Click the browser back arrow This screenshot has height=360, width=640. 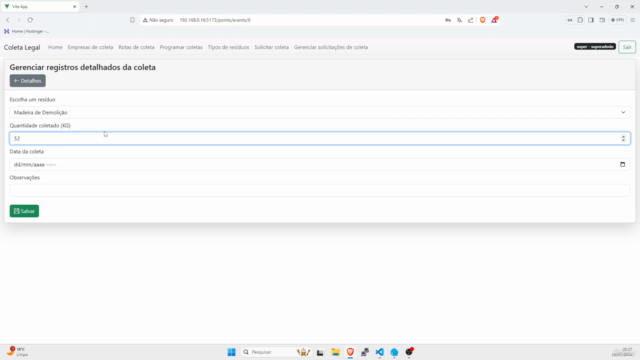8,20
